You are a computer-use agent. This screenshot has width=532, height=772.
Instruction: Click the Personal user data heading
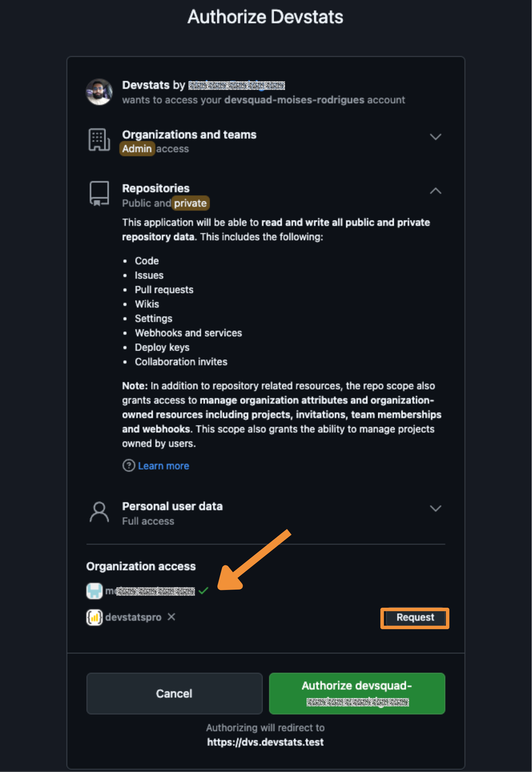click(172, 506)
